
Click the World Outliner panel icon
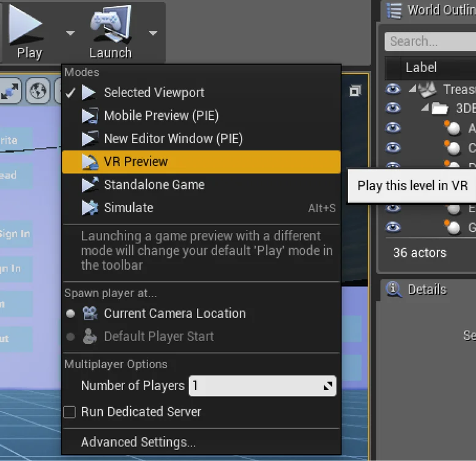click(395, 10)
